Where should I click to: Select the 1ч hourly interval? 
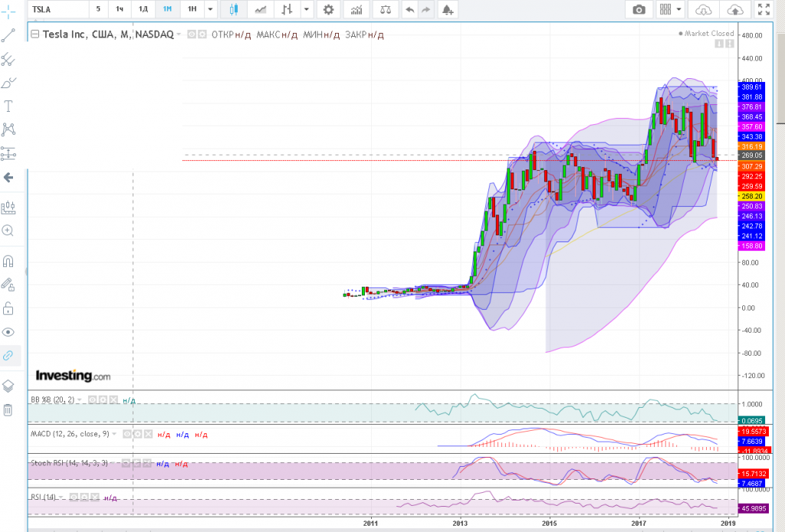[x=120, y=9]
